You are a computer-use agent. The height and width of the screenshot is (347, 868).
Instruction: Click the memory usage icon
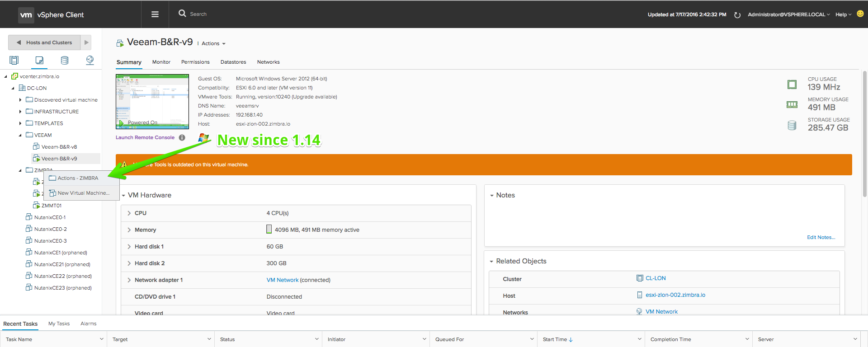(792, 104)
